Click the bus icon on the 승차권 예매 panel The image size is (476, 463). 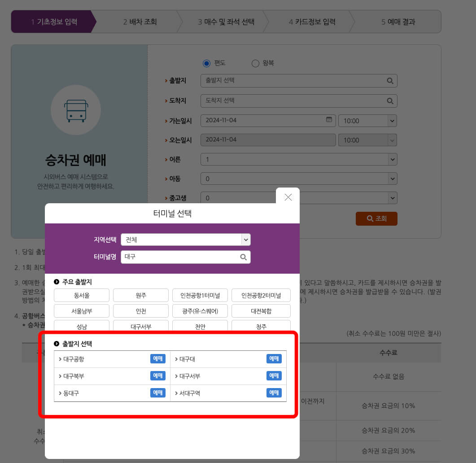point(76,110)
